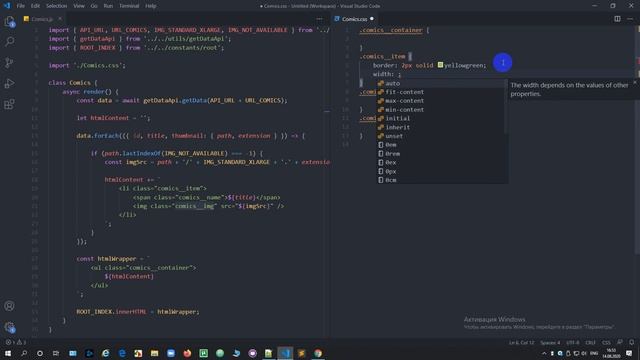Click the UTF-8 encoding indicator
The height and width of the screenshot is (360, 640).
click(x=573, y=342)
